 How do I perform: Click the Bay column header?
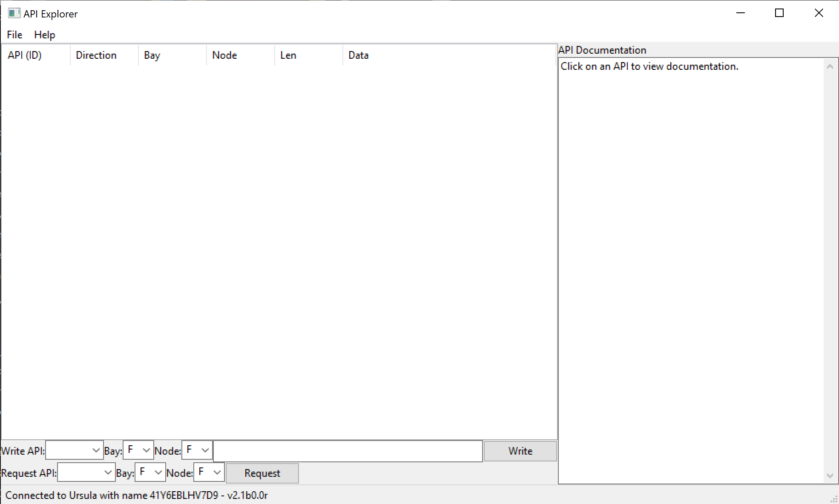pyautogui.click(x=152, y=55)
